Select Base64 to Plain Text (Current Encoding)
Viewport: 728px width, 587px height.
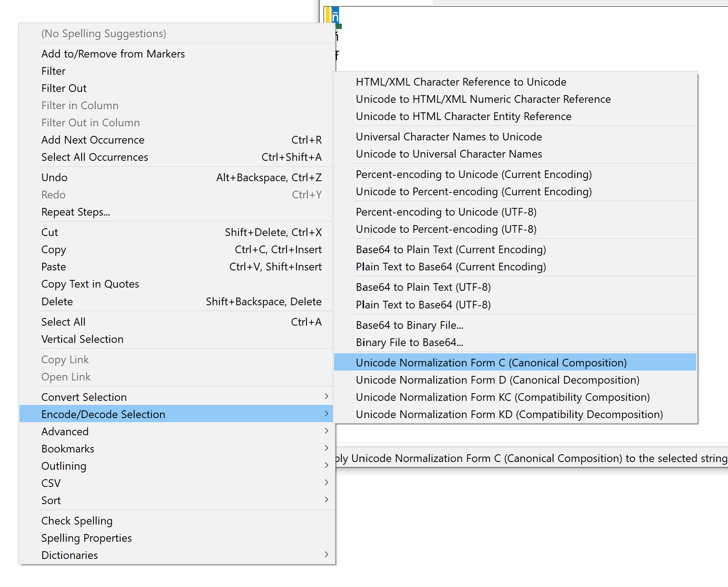pyautogui.click(x=515, y=250)
